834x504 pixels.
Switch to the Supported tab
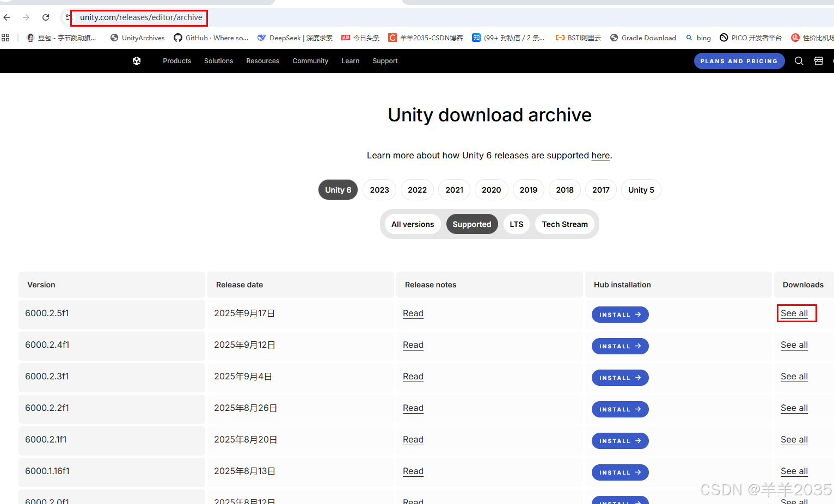(472, 224)
